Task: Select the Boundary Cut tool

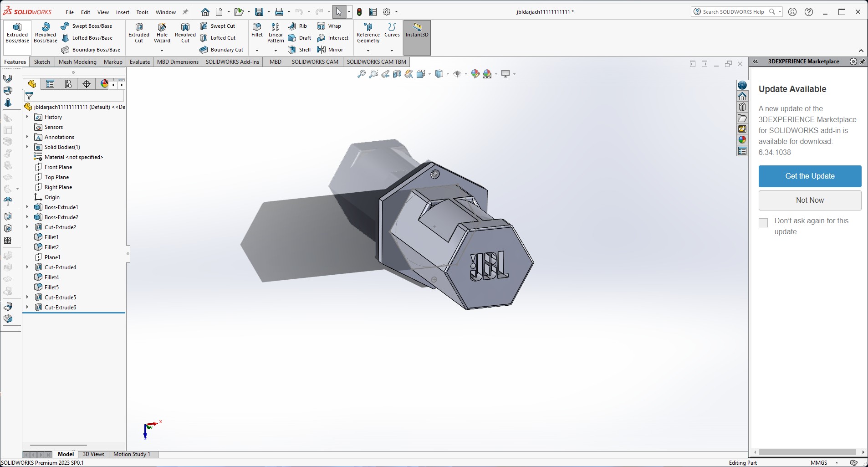Action: [221, 50]
